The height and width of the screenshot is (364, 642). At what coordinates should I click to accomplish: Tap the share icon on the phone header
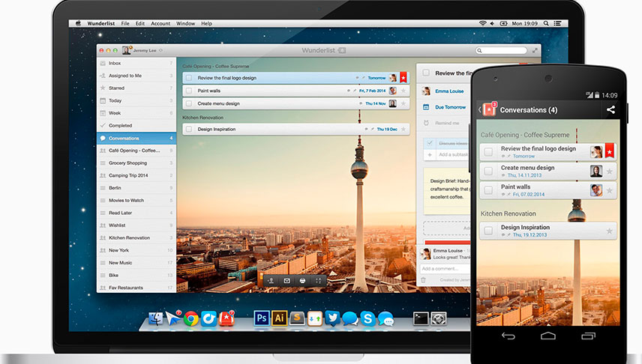(x=610, y=110)
